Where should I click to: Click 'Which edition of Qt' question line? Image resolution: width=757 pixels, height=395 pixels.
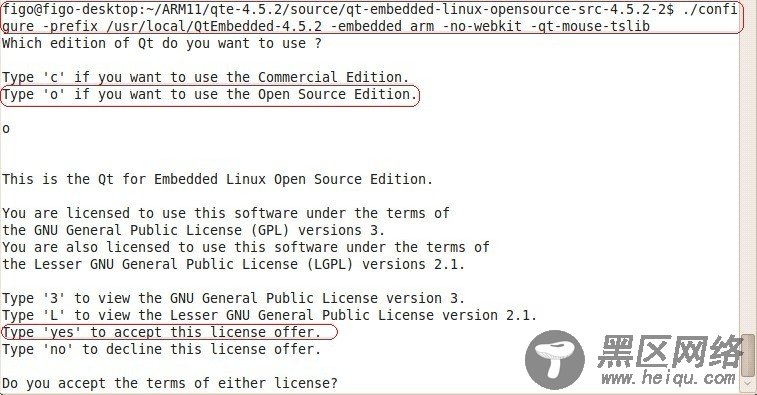click(x=162, y=43)
